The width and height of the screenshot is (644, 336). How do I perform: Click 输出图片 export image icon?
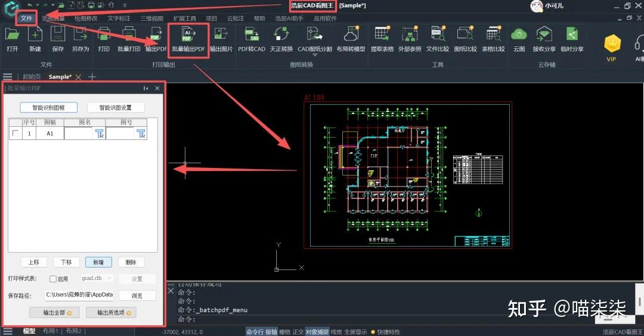point(221,39)
